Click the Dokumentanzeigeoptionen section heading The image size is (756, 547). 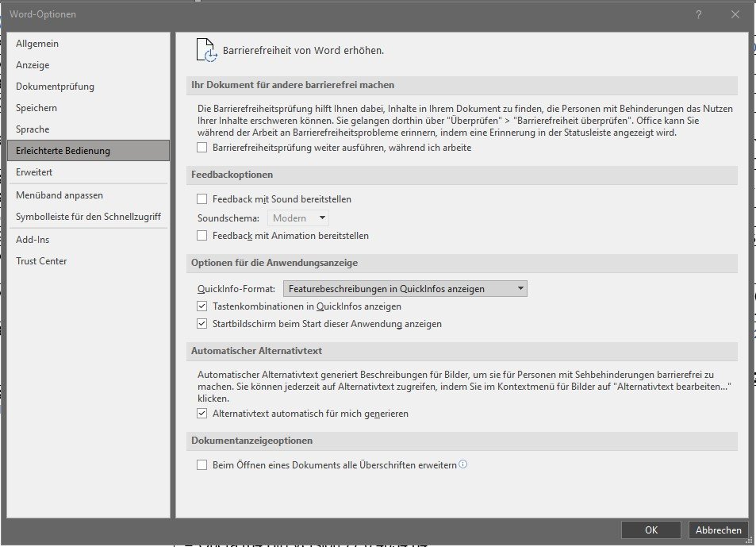click(x=251, y=441)
